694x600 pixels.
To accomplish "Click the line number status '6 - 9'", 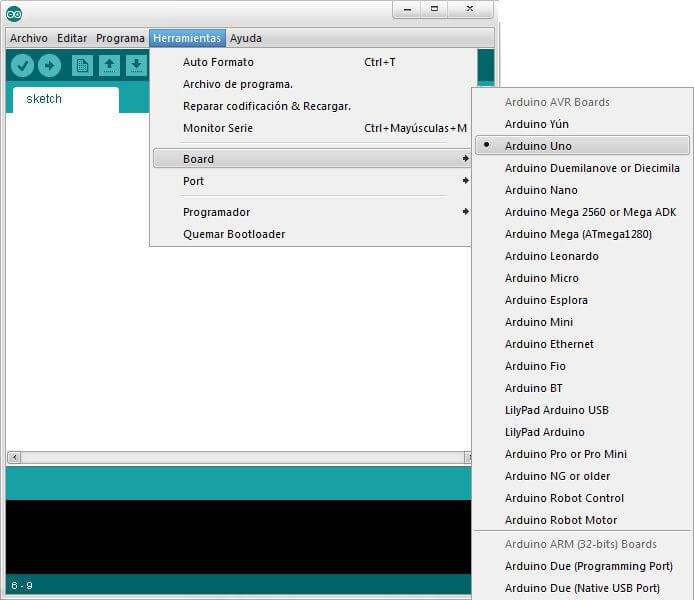I will click(22, 585).
